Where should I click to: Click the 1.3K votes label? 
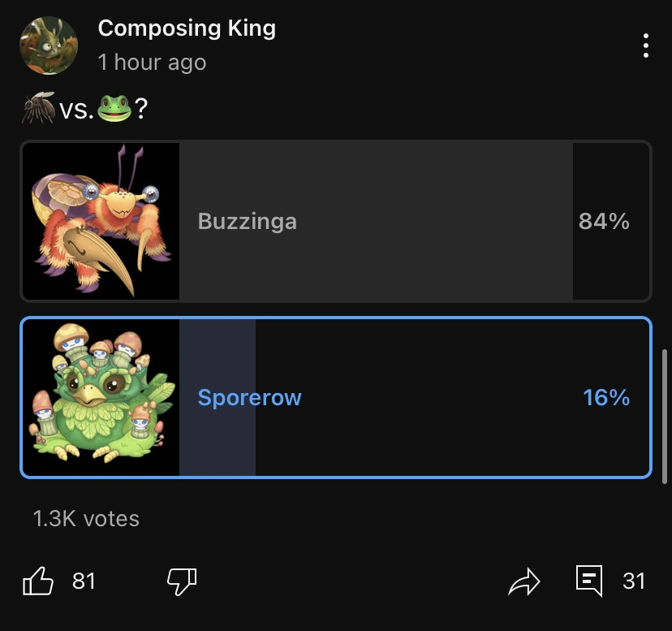click(x=85, y=518)
